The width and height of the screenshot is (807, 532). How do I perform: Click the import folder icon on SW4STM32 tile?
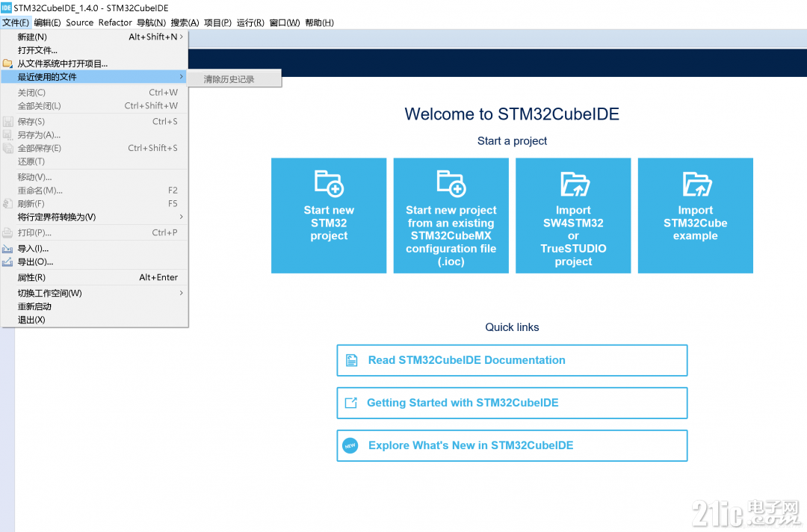click(x=575, y=185)
